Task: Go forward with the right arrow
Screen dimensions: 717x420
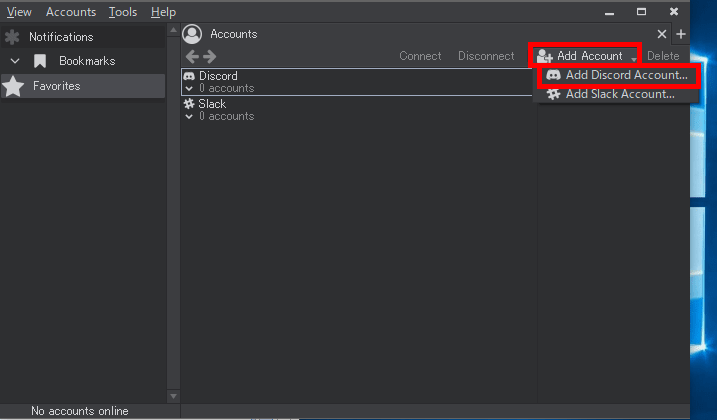Action: tap(209, 57)
